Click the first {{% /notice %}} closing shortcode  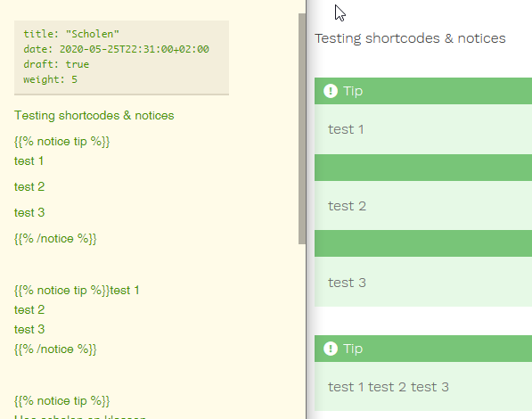point(55,239)
